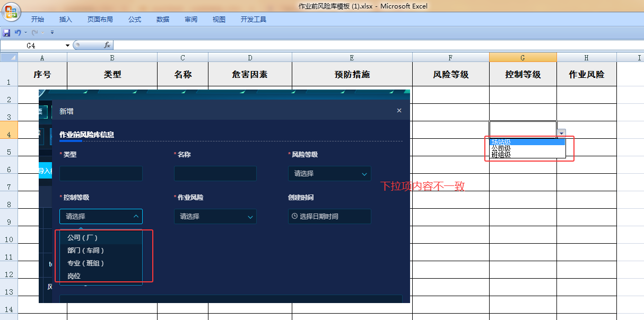Expand the Name Box dropdown arrow
644x320 pixels.
[x=67, y=46]
